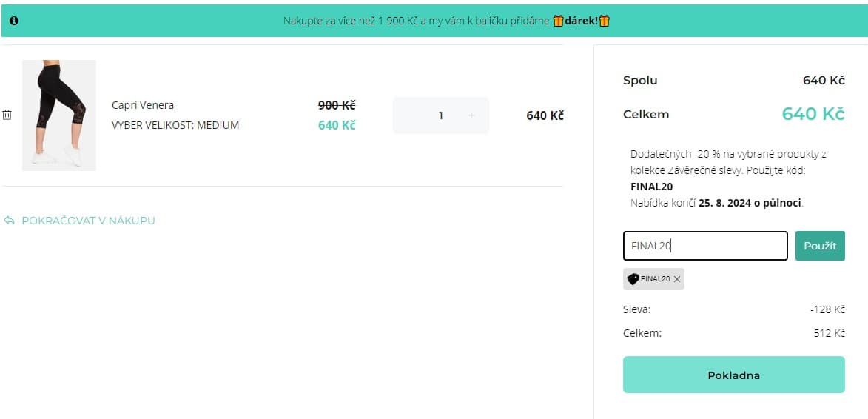The image size is (868, 419).
Task: Click the gift icon after the word dárek
Action: coord(604,21)
